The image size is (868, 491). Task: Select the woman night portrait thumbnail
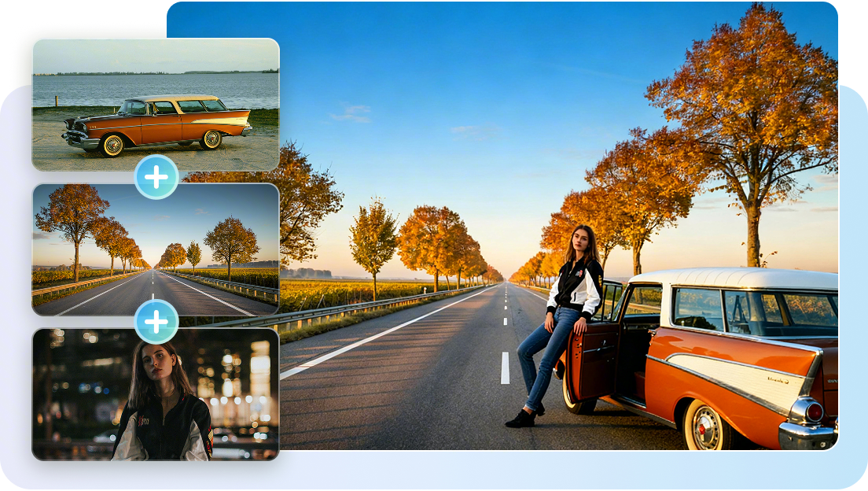coord(156,394)
